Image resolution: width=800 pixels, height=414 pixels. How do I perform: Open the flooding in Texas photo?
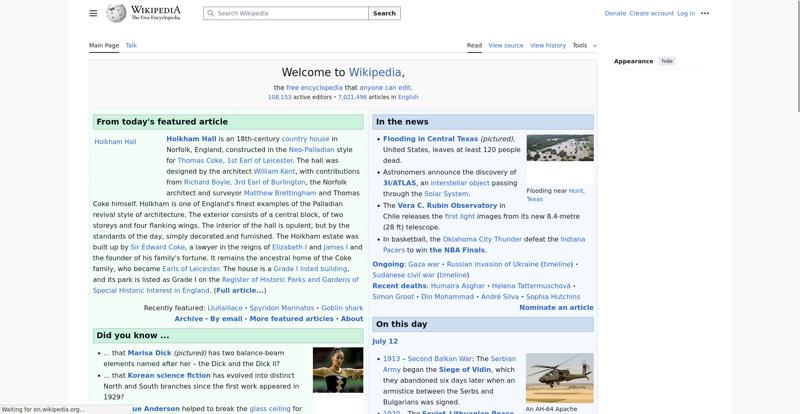point(560,148)
